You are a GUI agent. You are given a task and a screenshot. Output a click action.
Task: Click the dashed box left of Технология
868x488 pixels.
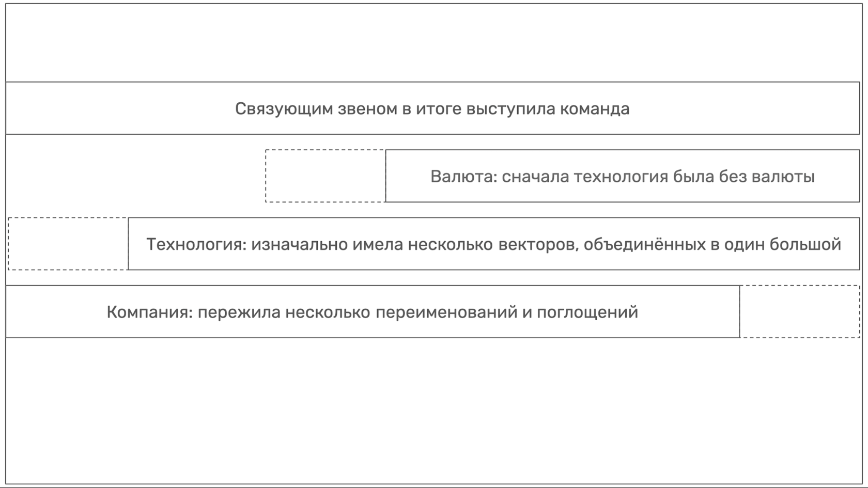(68, 244)
